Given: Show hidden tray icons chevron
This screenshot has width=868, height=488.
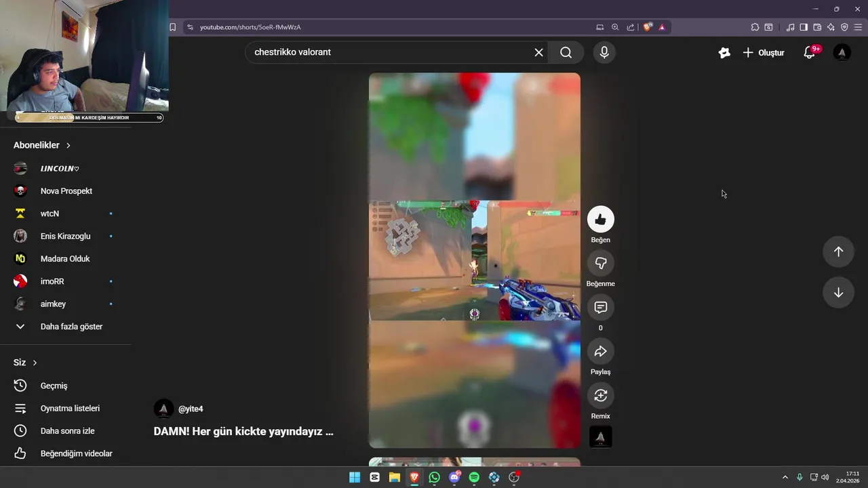Looking at the screenshot, I should (x=785, y=477).
